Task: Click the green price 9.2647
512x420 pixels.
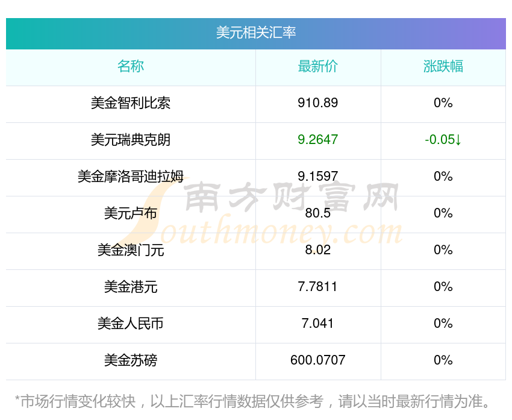Action: point(317,140)
